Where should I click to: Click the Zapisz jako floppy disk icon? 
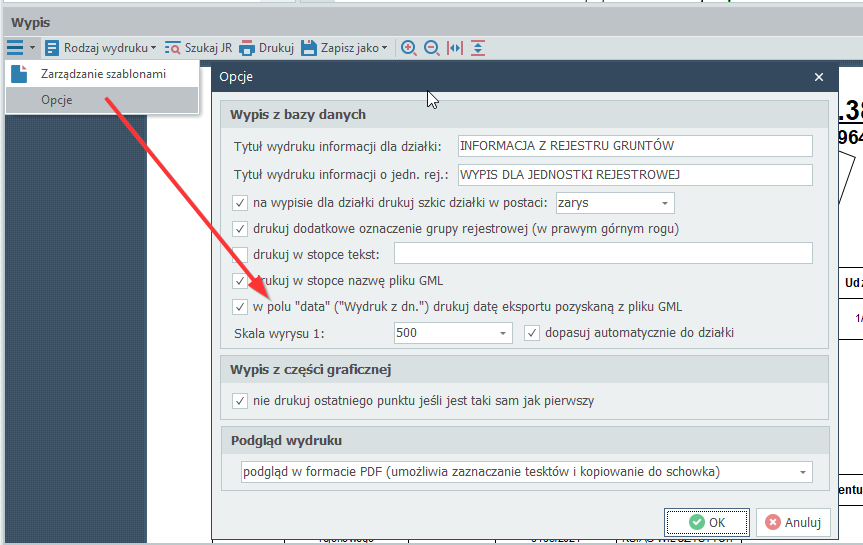pos(309,47)
